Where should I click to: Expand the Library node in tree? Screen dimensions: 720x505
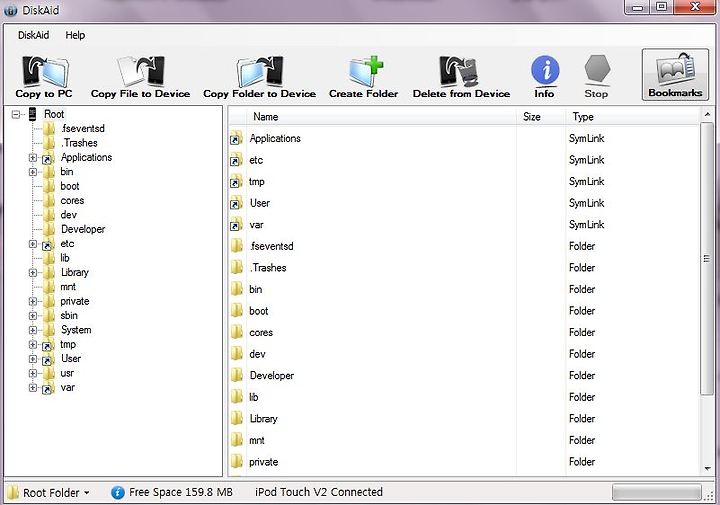[33, 272]
